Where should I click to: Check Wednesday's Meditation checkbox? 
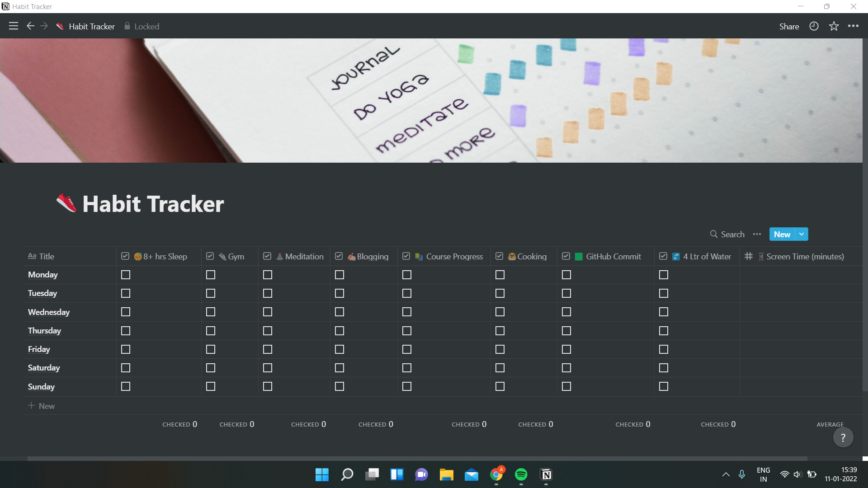[268, 312]
